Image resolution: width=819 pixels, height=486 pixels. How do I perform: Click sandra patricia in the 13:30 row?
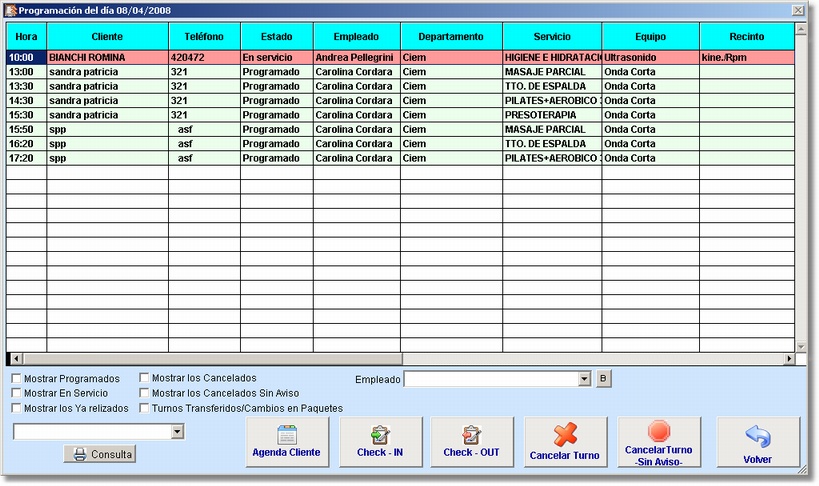107,86
